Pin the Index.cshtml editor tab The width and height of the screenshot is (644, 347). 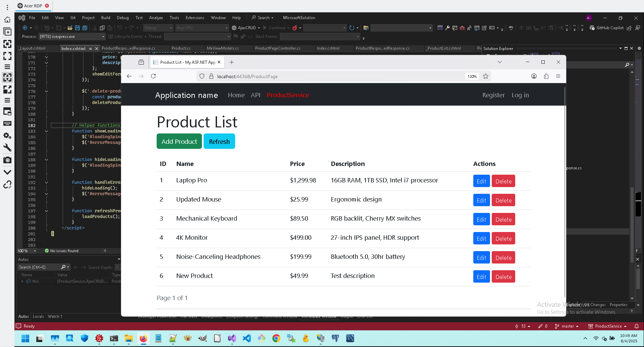91,49
